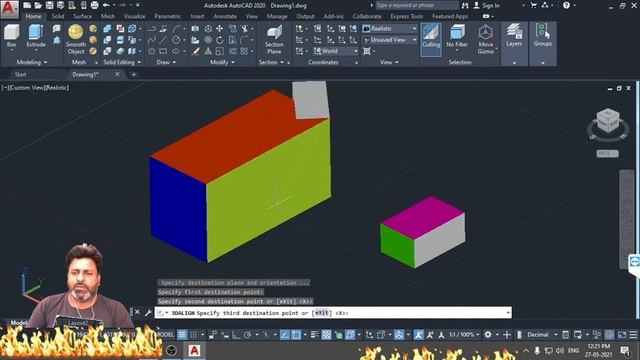Open the Unsaved View dropdown
Viewport: 640px width, 360px height.
(390, 40)
